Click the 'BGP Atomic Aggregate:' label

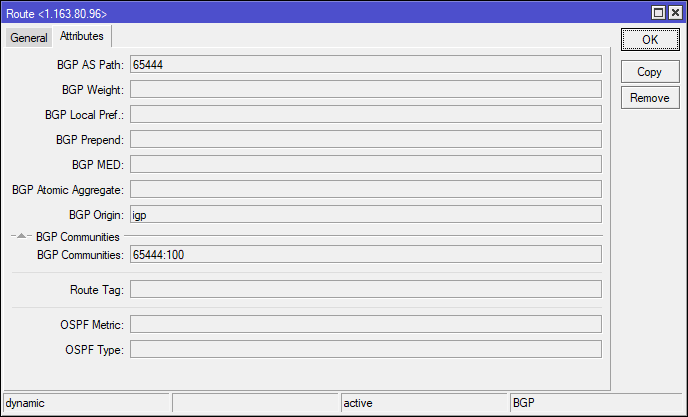tap(68, 190)
